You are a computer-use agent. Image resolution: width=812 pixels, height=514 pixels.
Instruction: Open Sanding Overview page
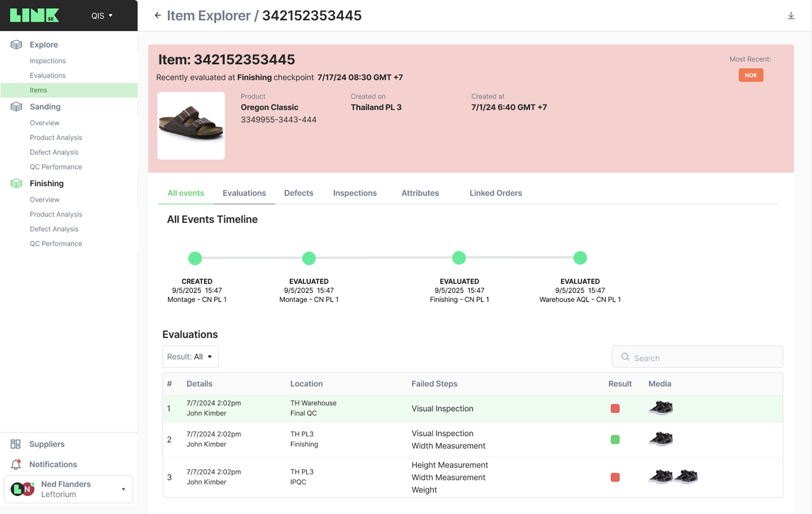(x=45, y=123)
